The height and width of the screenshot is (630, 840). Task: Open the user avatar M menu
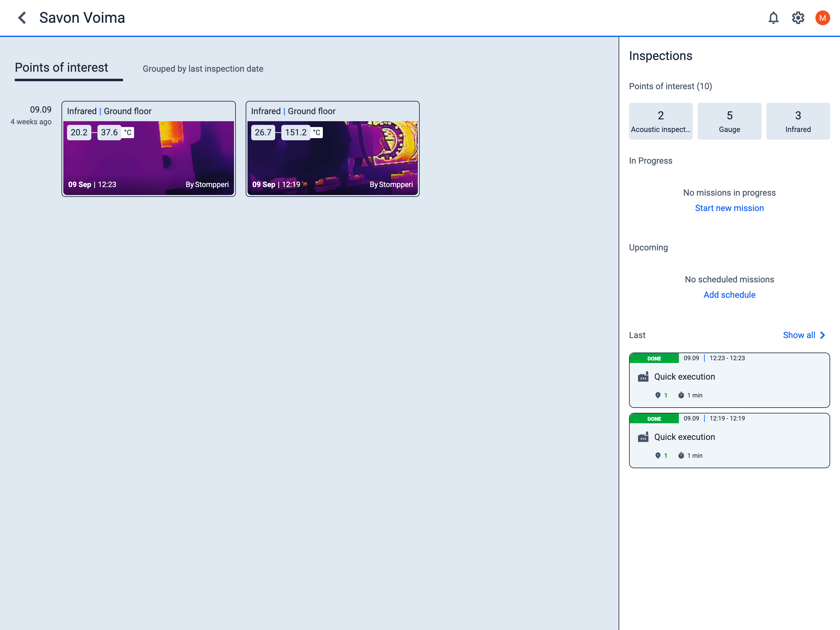[822, 18]
